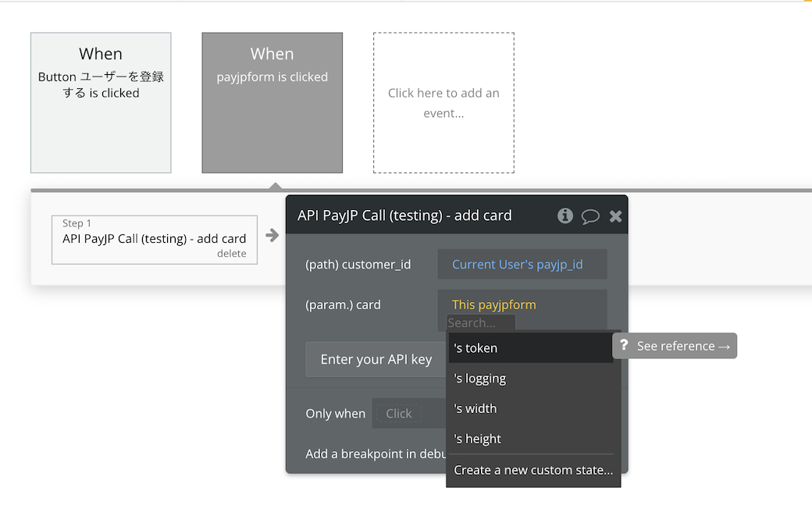Image resolution: width=812 pixels, height=509 pixels.
Task: Close the API PayJP Call action panel
Action: pos(615,216)
